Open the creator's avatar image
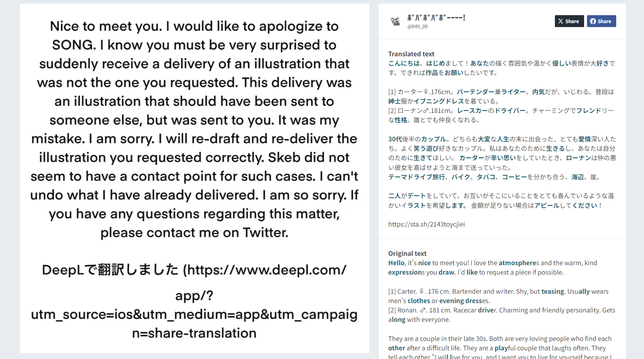Viewport: 644px width, 359px height. click(x=396, y=22)
